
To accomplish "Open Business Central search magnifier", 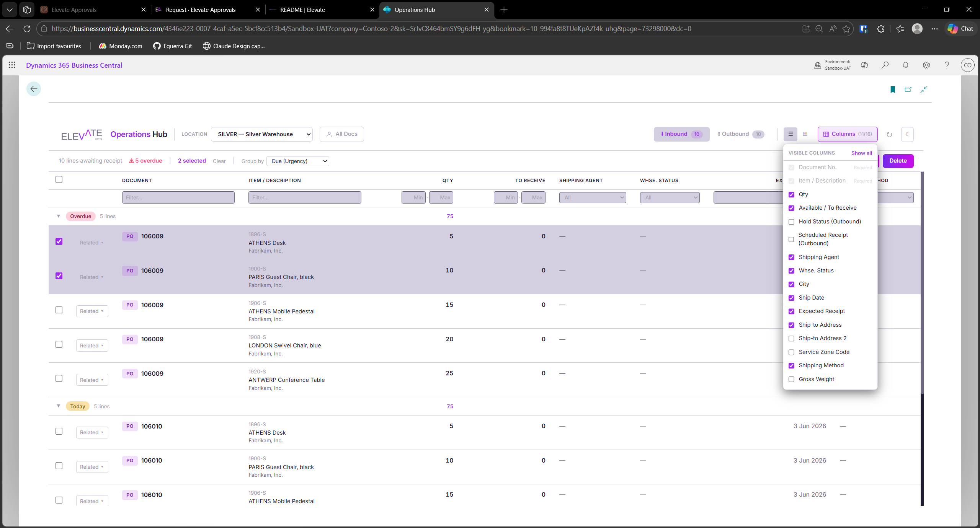I will [885, 65].
